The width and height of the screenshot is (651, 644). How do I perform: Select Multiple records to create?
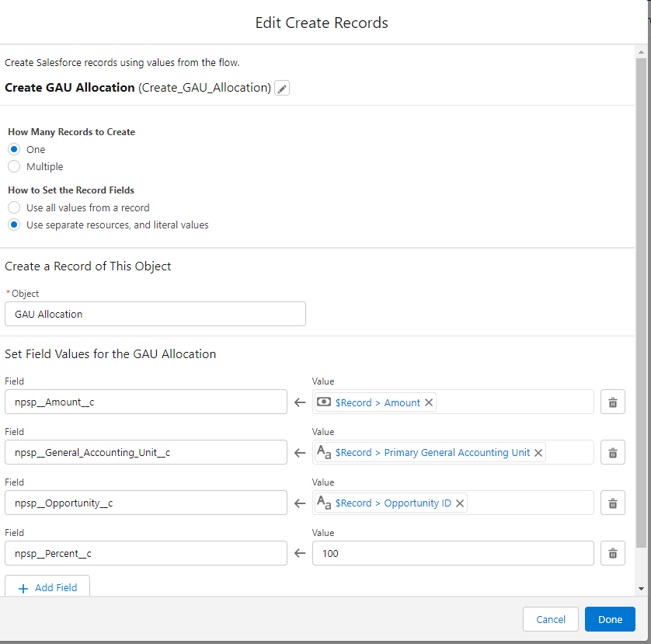tap(14, 166)
